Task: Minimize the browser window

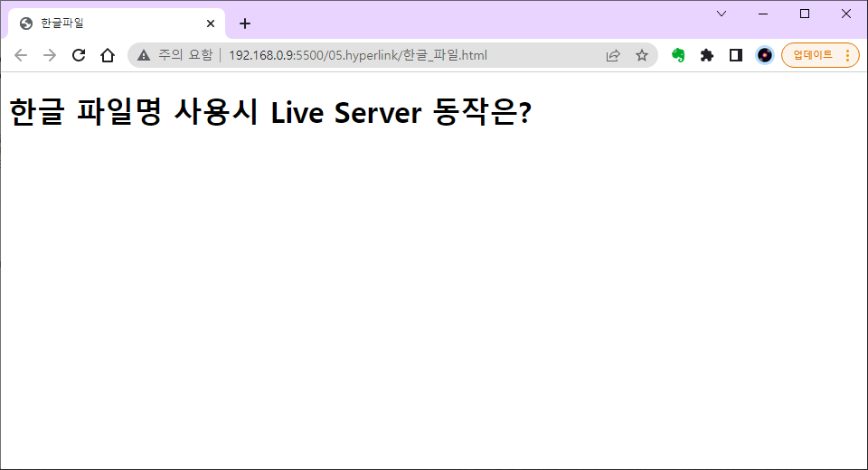Action: click(763, 14)
